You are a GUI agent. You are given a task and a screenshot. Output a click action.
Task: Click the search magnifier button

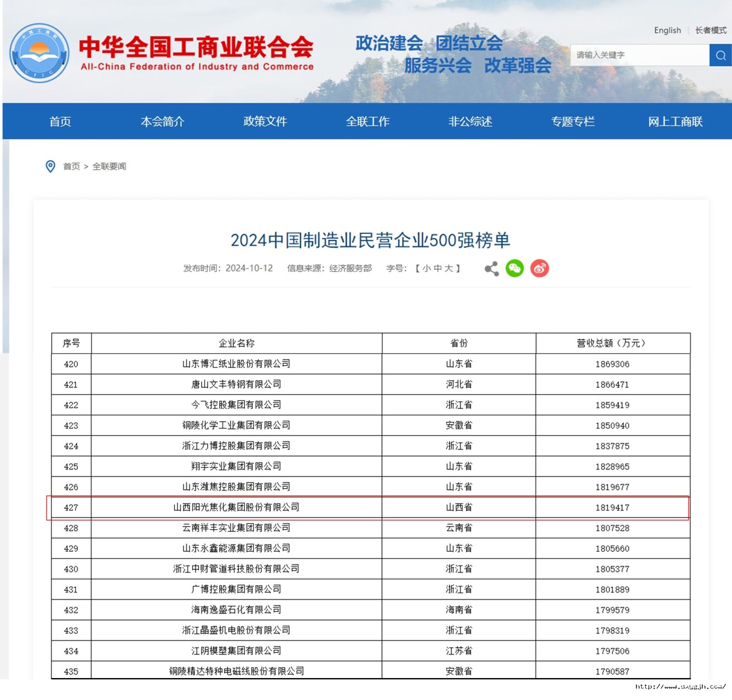721,55
